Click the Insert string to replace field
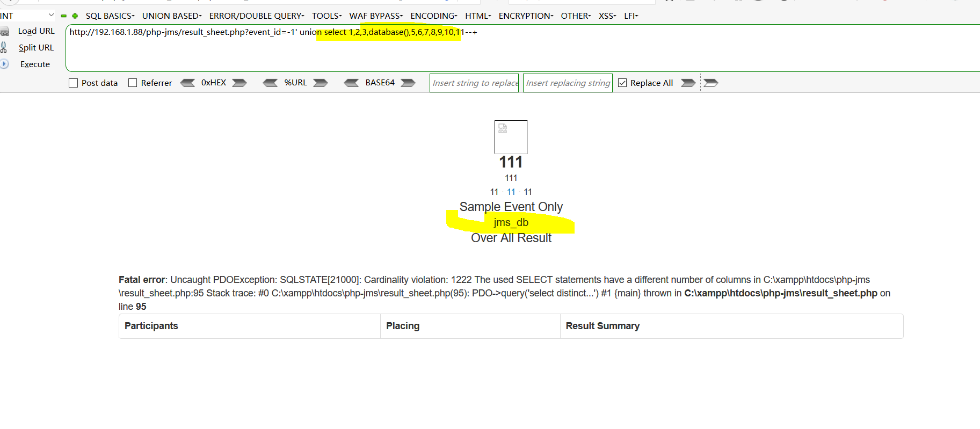Image resolution: width=980 pixels, height=429 pixels. tap(474, 83)
